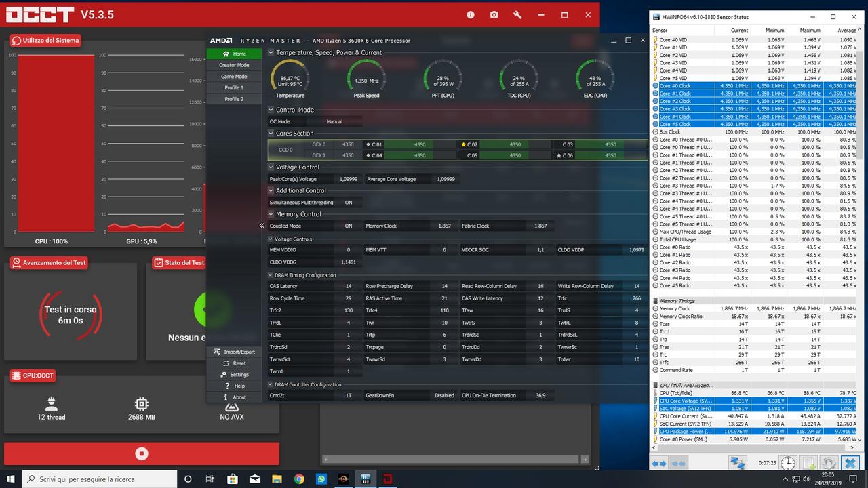Open Windows Start menu
This screenshot has width=868, height=488.
[x=11, y=479]
